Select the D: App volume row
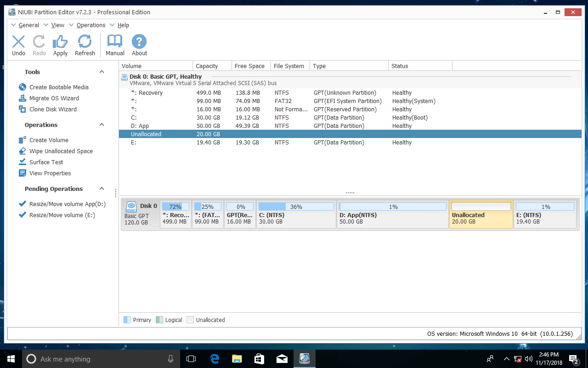 350,126
